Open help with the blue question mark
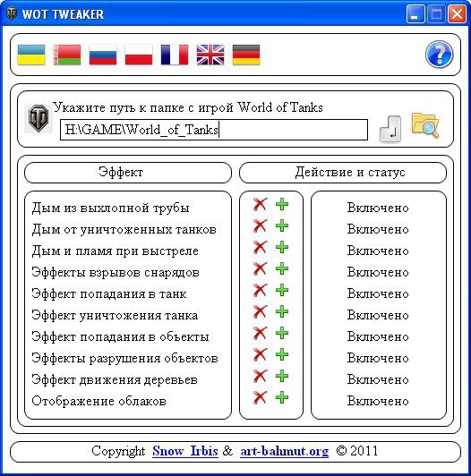Screen dimensions: 471x476 pos(439,55)
